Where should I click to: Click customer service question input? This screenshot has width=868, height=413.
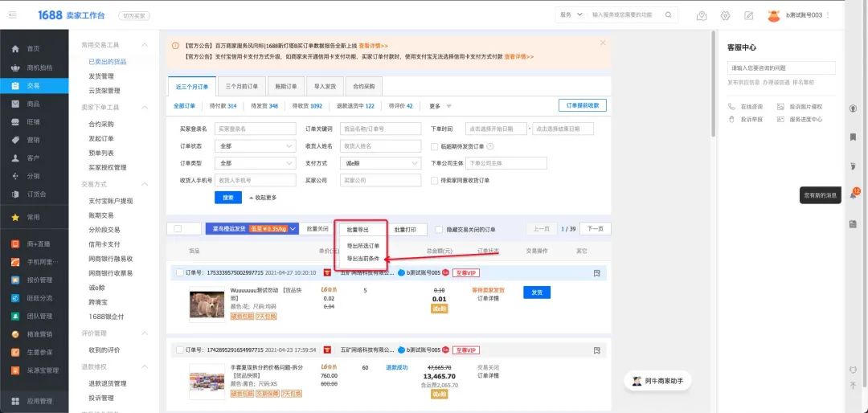pos(781,68)
